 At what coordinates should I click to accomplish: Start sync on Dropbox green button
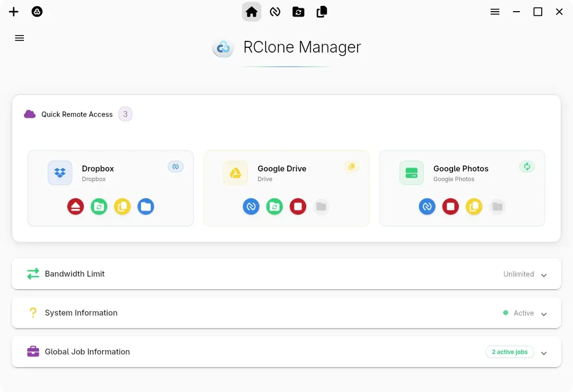point(99,206)
